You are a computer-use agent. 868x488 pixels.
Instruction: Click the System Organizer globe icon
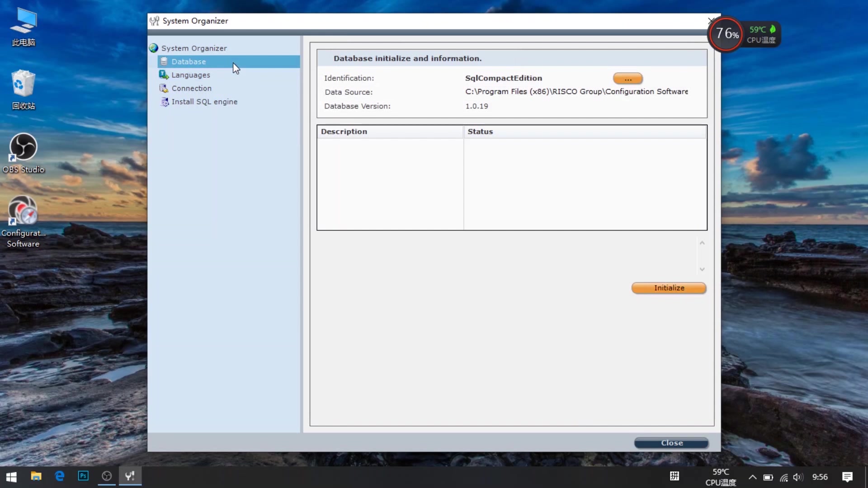click(154, 48)
